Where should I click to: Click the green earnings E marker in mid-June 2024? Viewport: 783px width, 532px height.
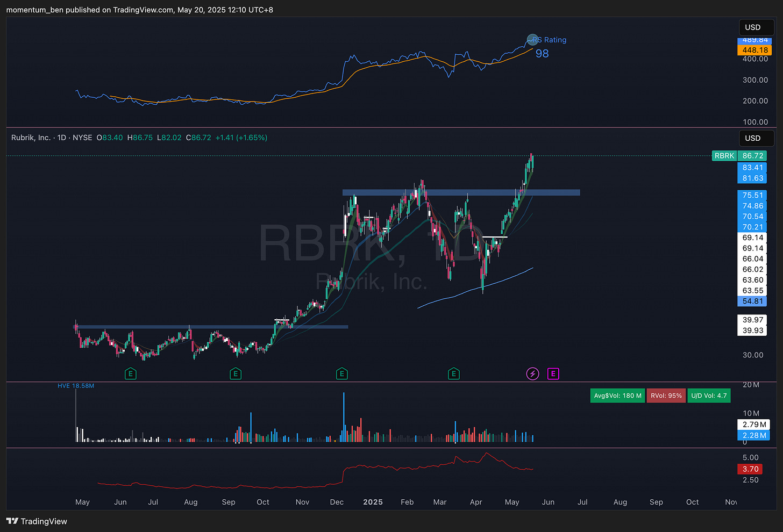click(x=130, y=373)
